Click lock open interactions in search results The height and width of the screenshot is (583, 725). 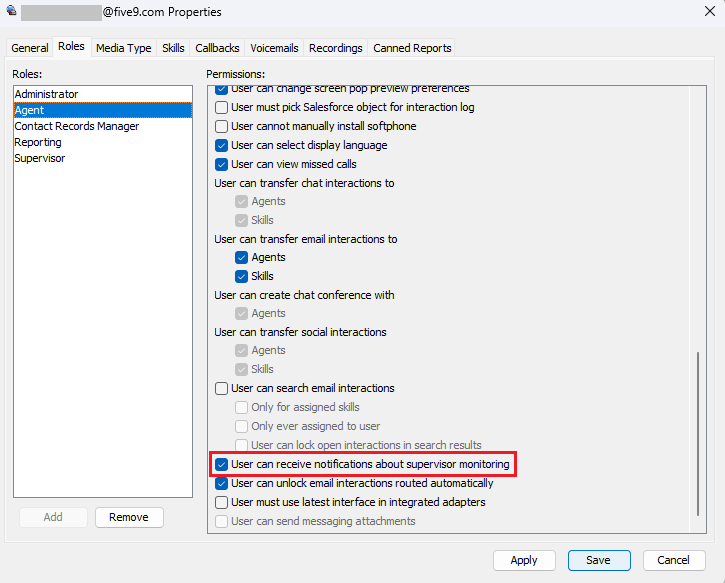(x=241, y=445)
